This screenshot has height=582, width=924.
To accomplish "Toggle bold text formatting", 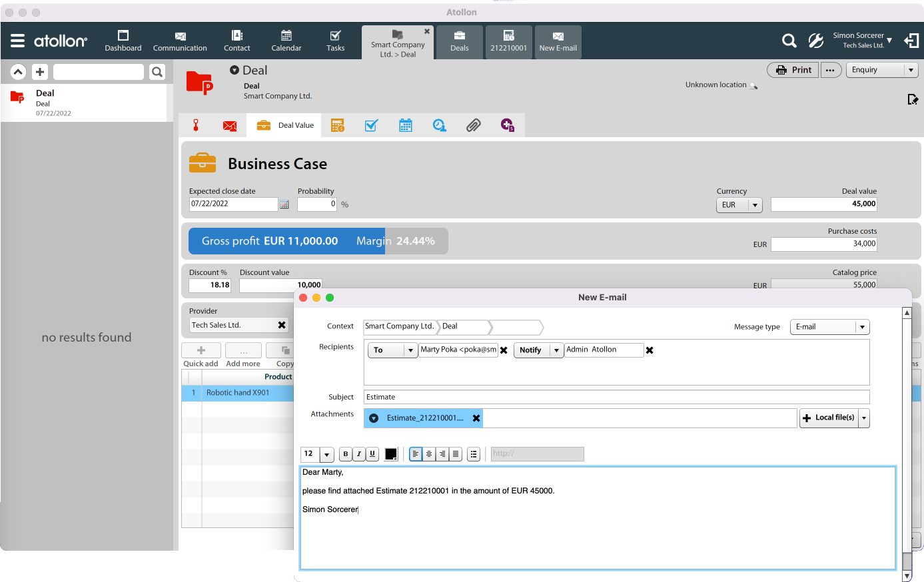I will pos(345,454).
